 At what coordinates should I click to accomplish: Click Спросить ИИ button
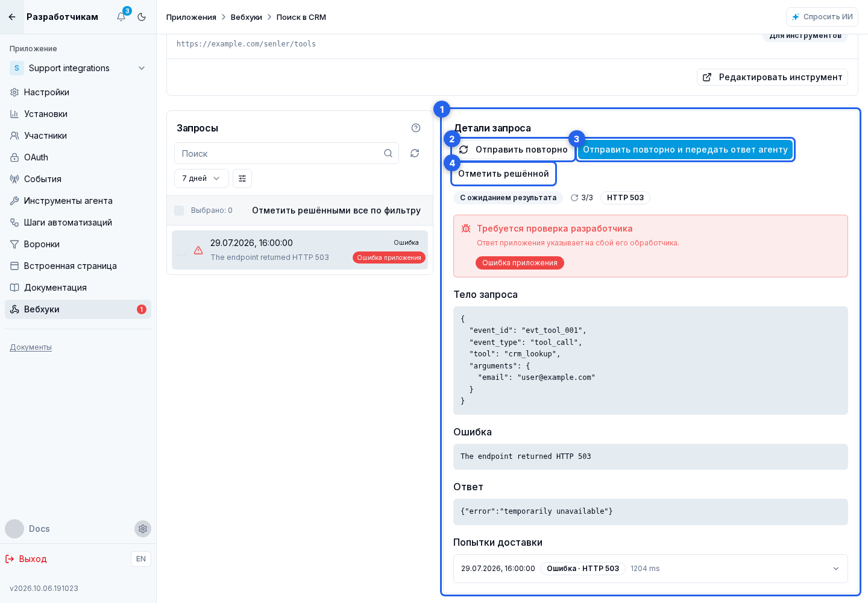point(822,17)
